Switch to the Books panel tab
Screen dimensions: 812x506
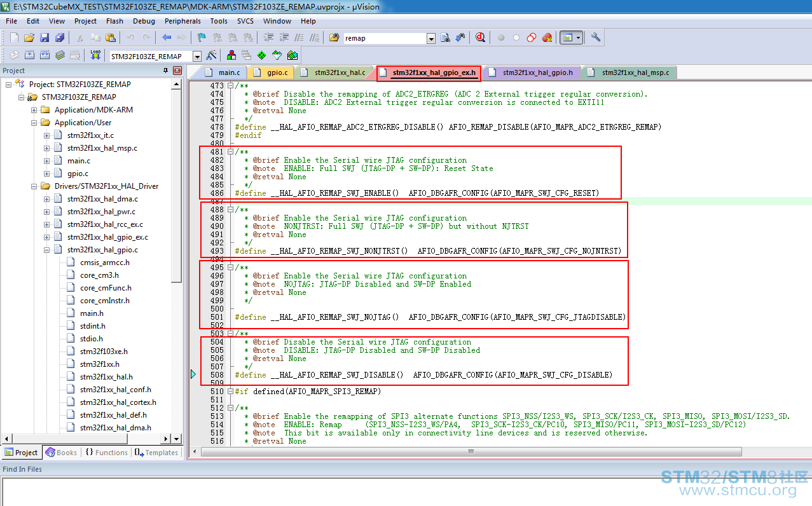62,453
